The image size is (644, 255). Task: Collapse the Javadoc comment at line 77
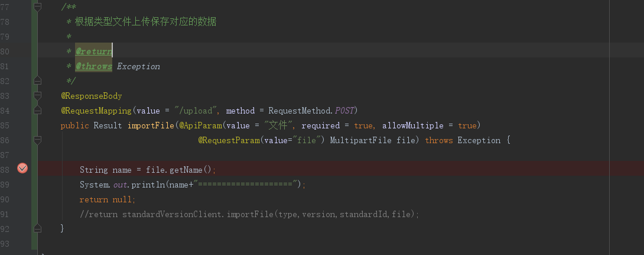(x=37, y=7)
